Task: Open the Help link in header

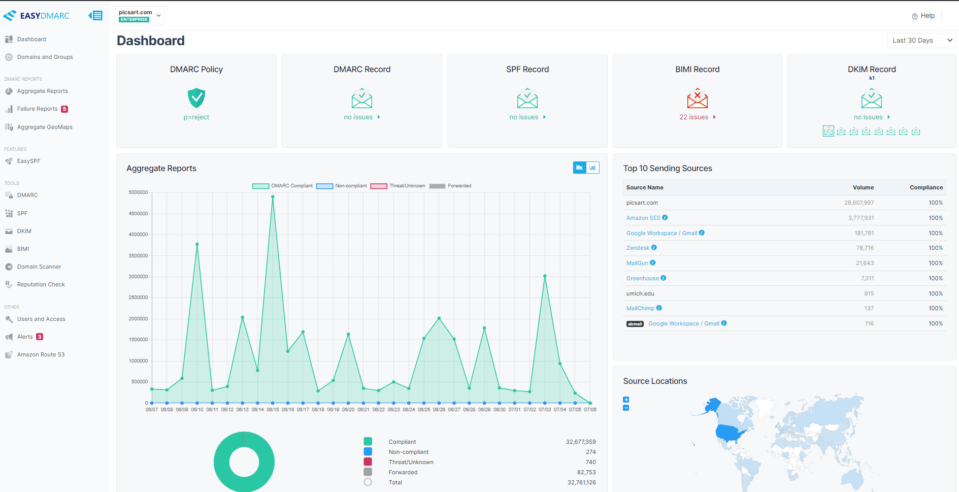Action: click(927, 16)
